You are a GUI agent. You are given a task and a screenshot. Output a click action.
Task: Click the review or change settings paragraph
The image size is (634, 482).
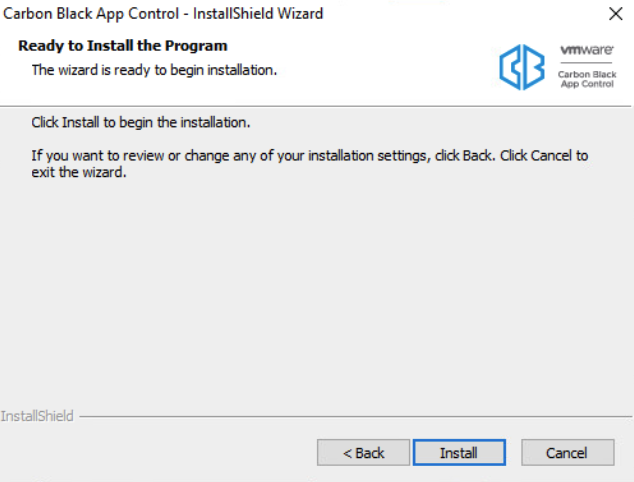[310, 164]
